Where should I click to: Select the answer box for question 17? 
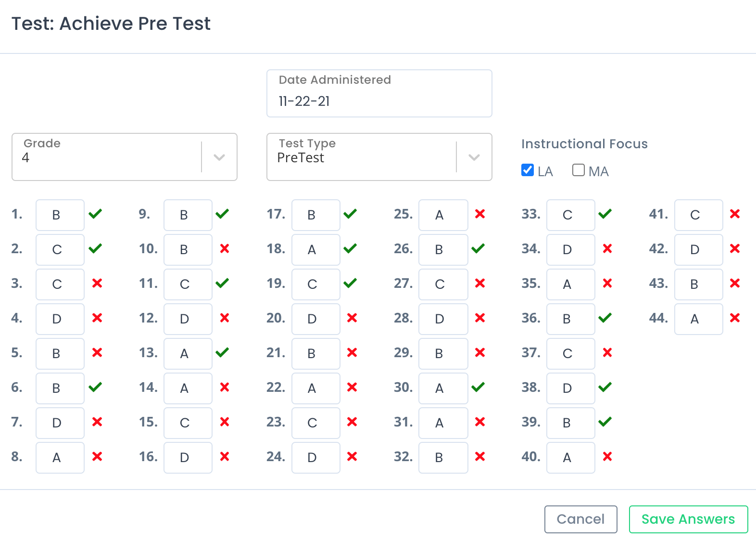316,215
